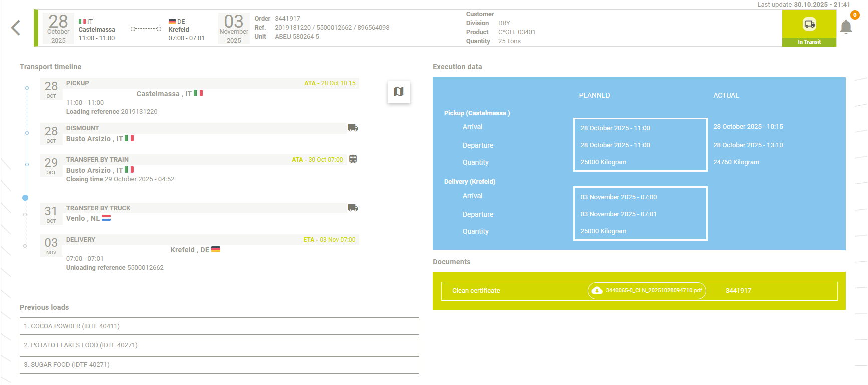
Task: Select the Pickup timeline marker dot
Action: coord(27,88)
